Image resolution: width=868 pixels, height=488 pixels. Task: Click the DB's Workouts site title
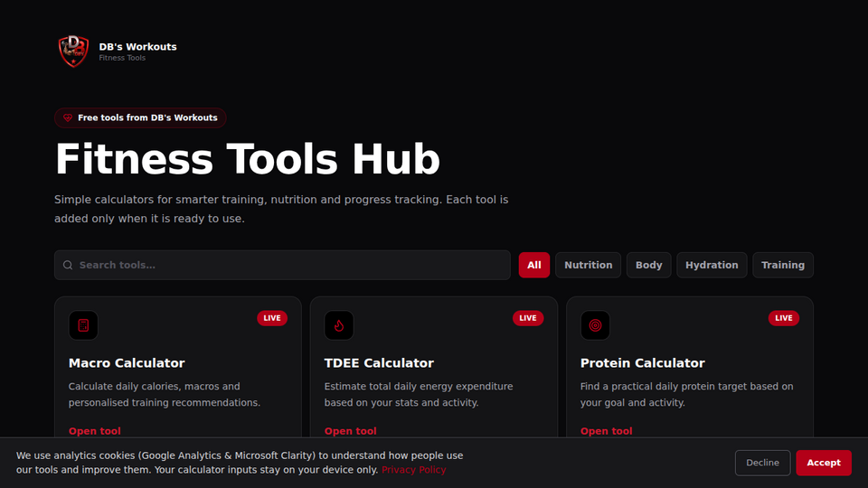point(137,46)
